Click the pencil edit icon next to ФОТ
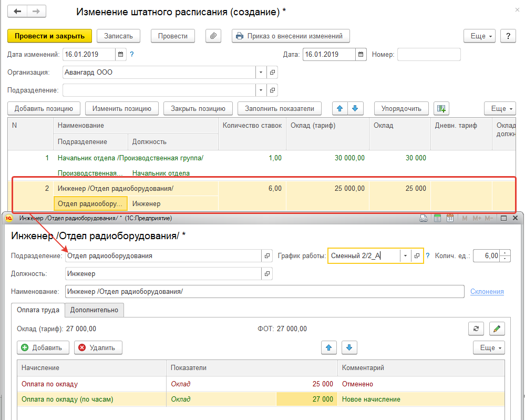This screenshot has width=525, height=420. click(x=497, y=329)
